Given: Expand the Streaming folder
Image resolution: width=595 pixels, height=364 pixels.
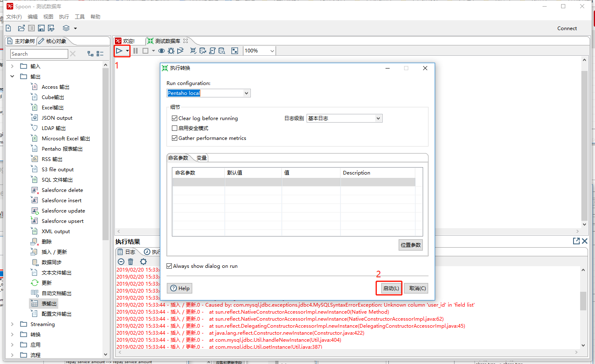Looking at the screenshot, I should point(12,324).
